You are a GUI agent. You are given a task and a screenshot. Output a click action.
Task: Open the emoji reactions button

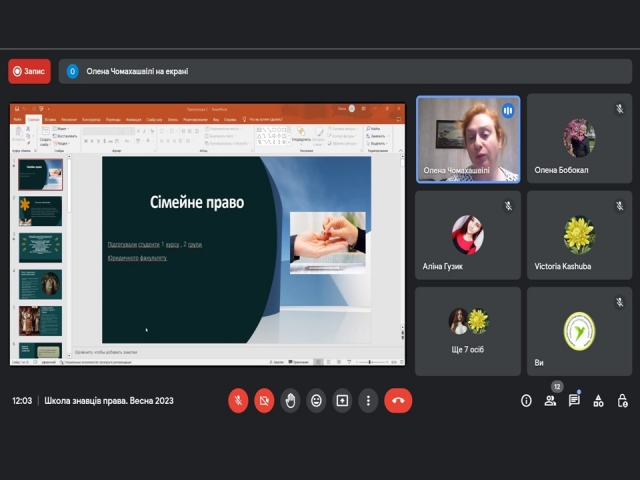tap(316, 400)
